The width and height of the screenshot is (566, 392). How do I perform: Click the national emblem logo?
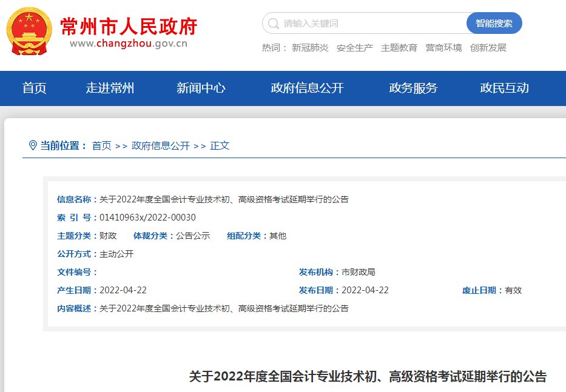29,32
